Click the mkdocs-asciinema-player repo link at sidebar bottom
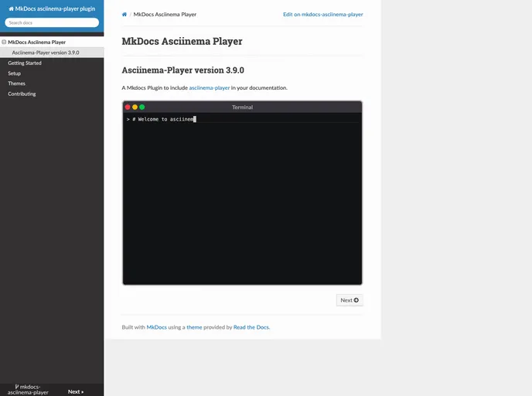The height and width of the screenshot is (396, 532). 28,390
